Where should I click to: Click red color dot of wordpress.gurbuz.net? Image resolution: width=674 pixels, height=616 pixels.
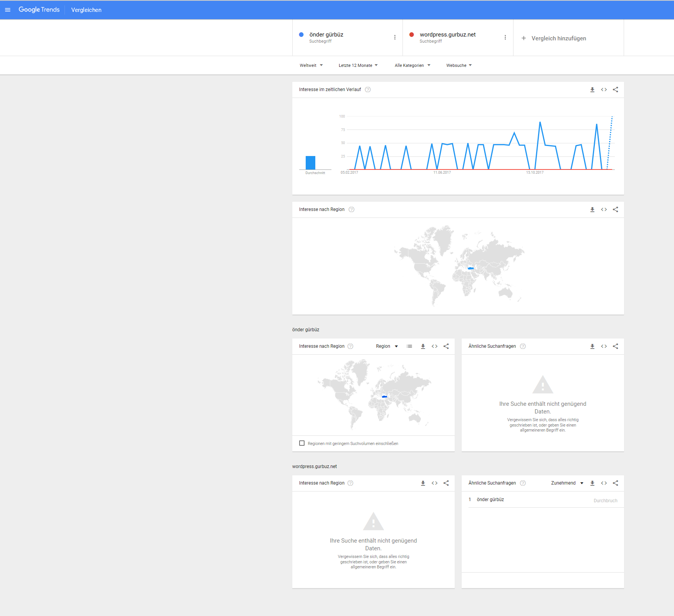(x=412, y=35)
